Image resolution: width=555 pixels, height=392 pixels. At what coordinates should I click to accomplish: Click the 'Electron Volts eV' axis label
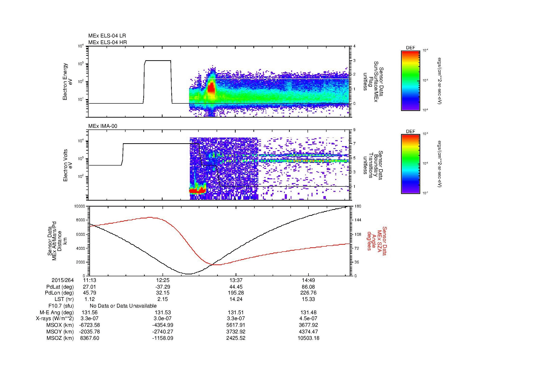[68, 165]
